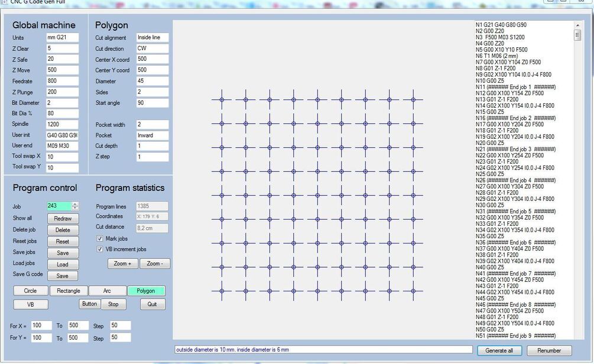Click Save next to Save jobs
The width and height of the screenshot is (594, 364).
click(x=63, y=253)
